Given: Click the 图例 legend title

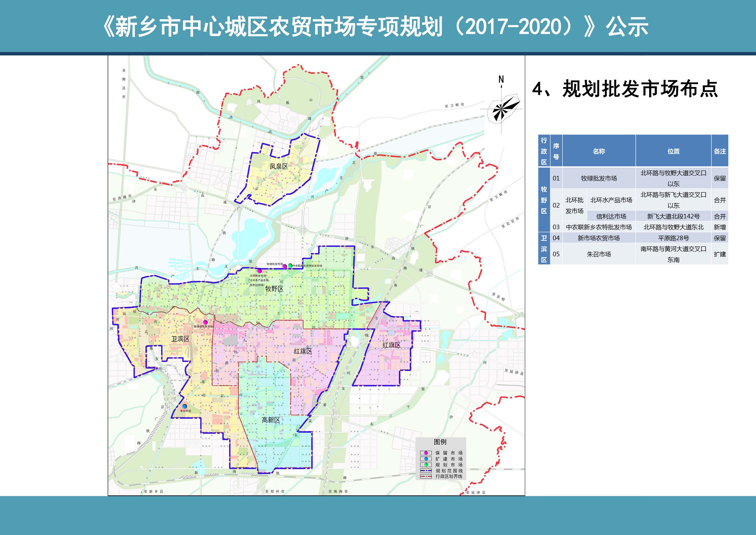Looking at the screenshot, I should [440, 442].
